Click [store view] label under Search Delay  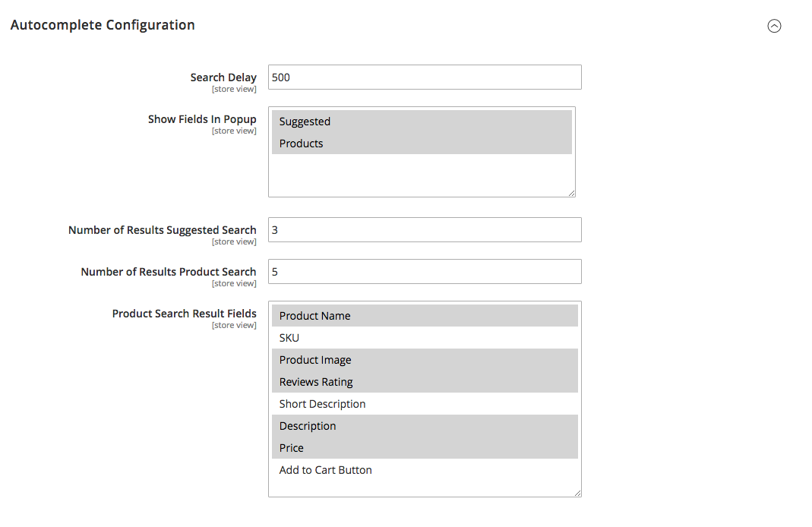[x=234, y=89]
